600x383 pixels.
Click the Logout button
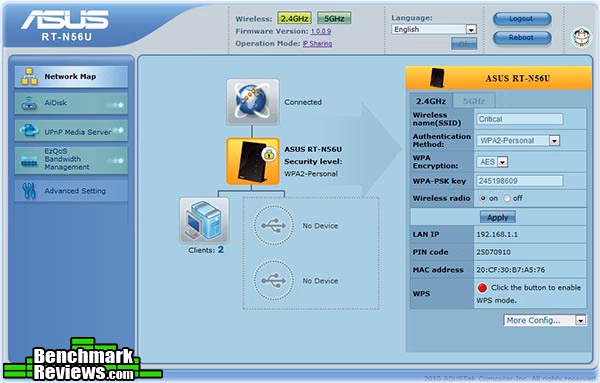(x=522, y=19)
